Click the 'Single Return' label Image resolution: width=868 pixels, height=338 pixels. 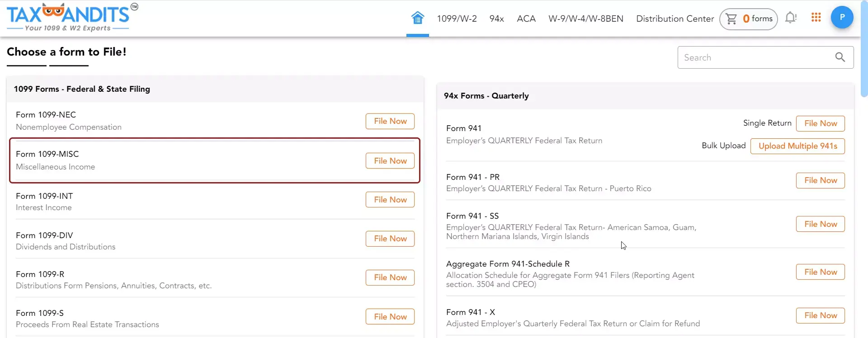pyautogui.click(x=767, y=123)
